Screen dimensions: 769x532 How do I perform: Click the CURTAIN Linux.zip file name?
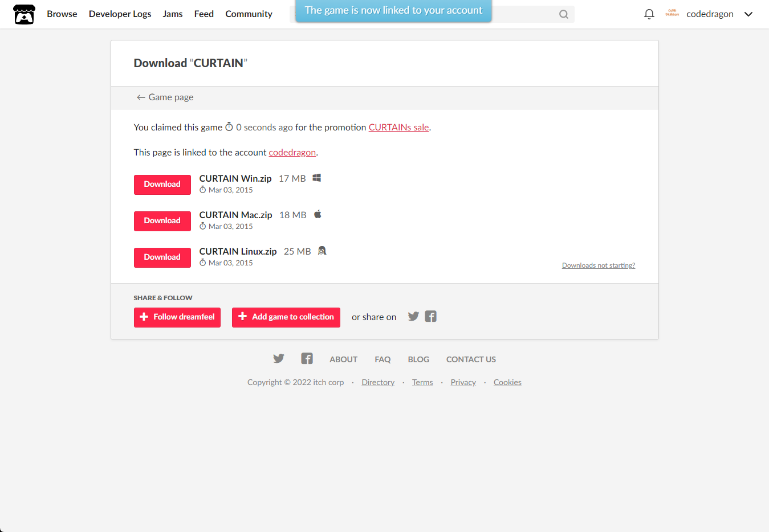(x=238, y=252)
